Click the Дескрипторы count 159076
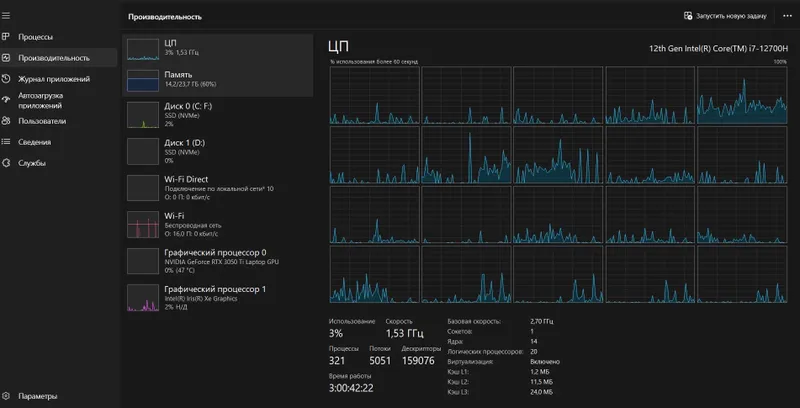The width and height of the screenshot is (800, 408). [x=418, y=361]
